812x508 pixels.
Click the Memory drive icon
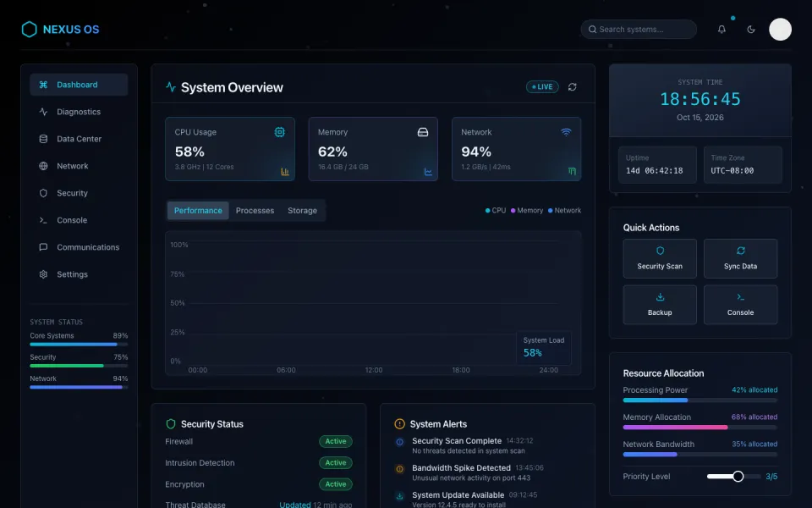pyautogui.click(x=423, y=132)
